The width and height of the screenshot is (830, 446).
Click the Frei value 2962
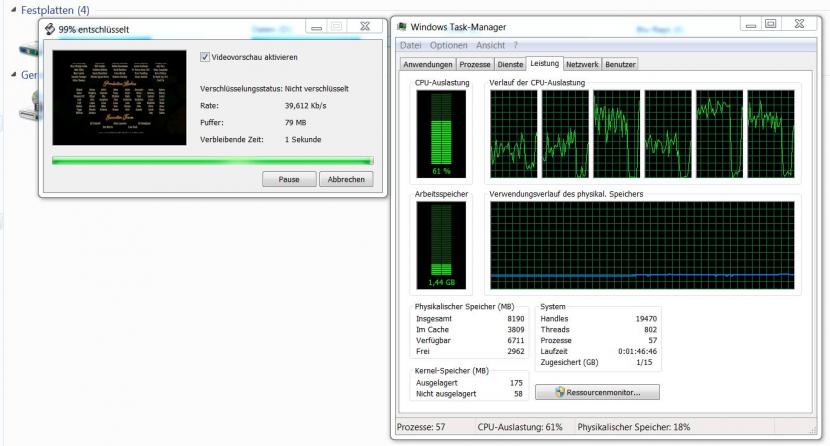[516, 351]
